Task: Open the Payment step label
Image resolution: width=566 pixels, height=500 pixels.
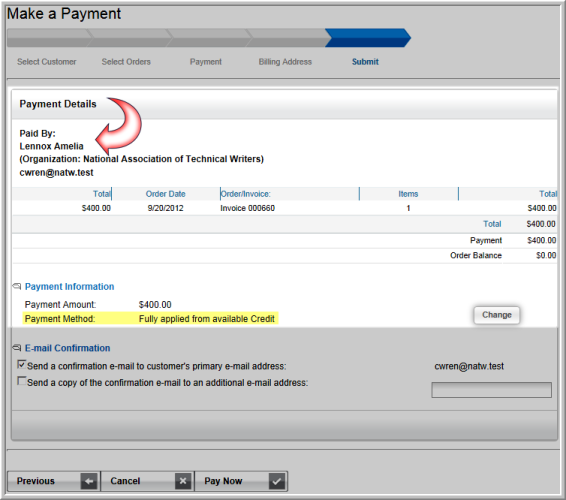Action: [206, 62]
